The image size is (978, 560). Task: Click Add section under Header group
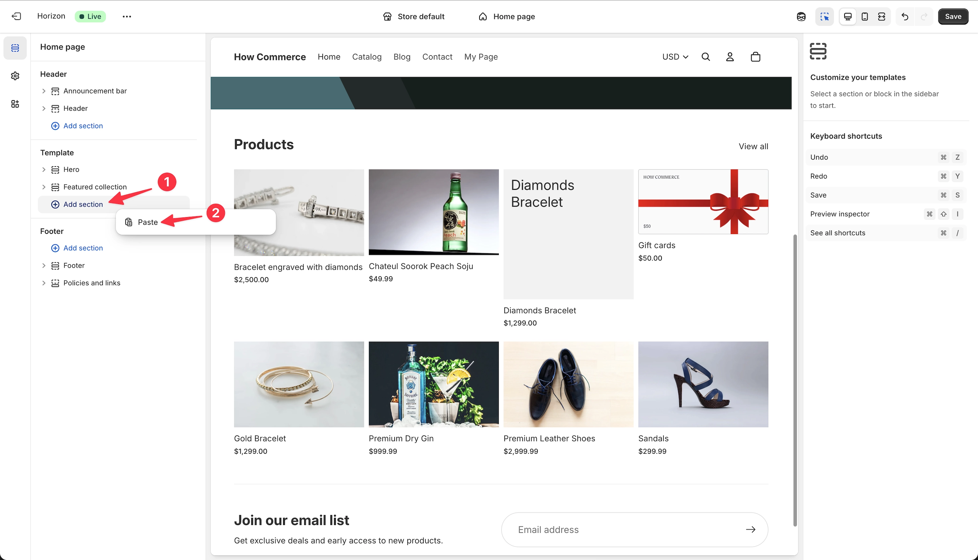point(77,126)
